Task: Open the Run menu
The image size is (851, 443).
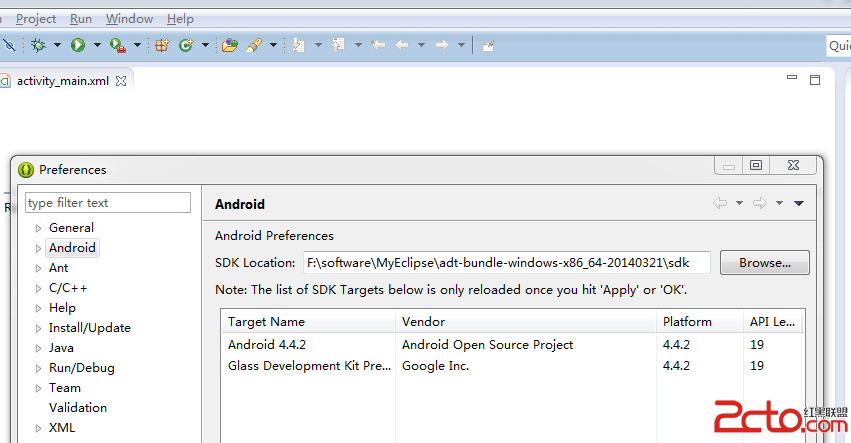Action: pyautogui.click(x=81, y=19)
